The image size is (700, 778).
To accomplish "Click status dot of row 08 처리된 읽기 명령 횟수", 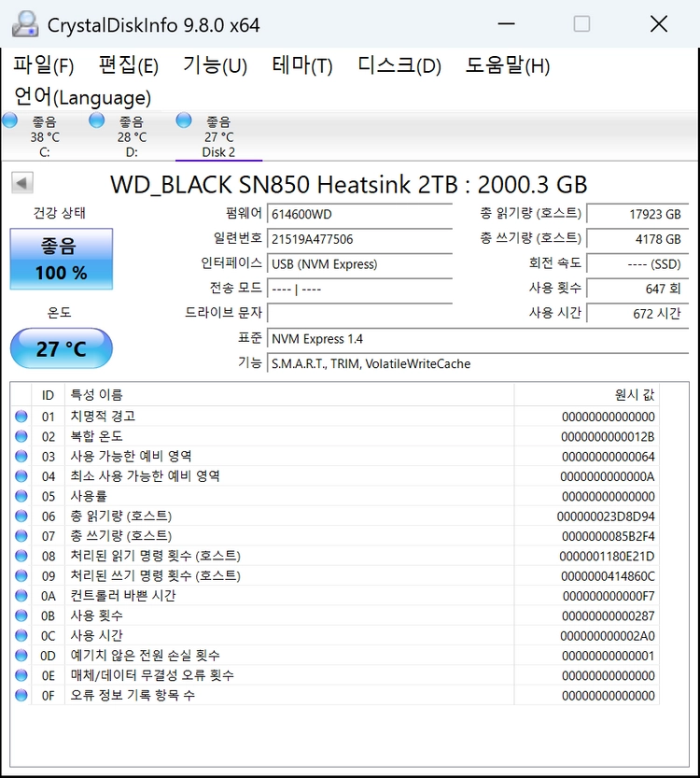I will tap(21, 556).
